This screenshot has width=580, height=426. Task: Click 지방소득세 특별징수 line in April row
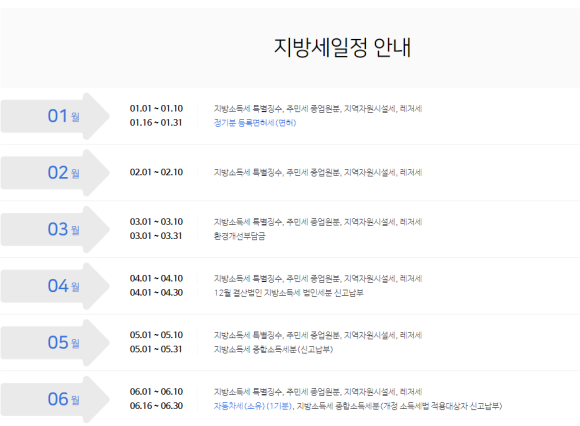click(x=318, y=278)
